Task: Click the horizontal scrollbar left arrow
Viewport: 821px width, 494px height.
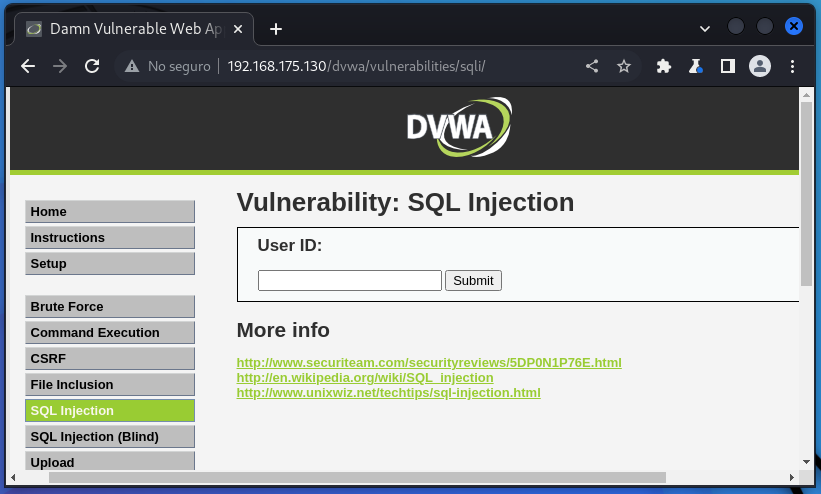Action: click(x=14, y=477)
